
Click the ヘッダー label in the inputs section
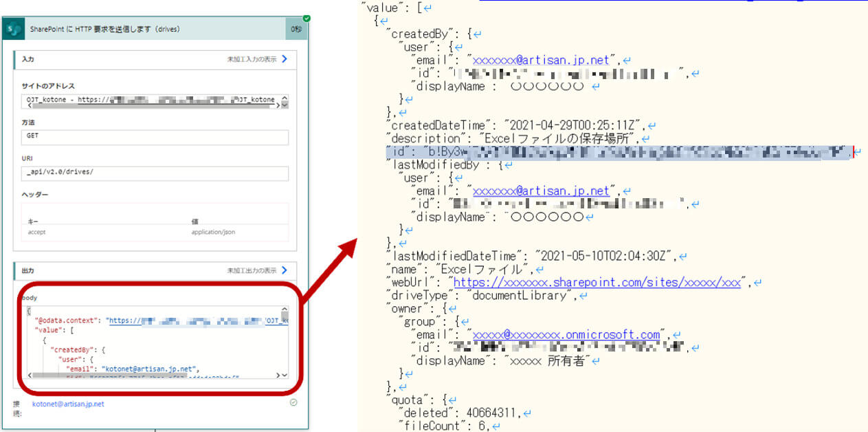click(x=36, y=195)
